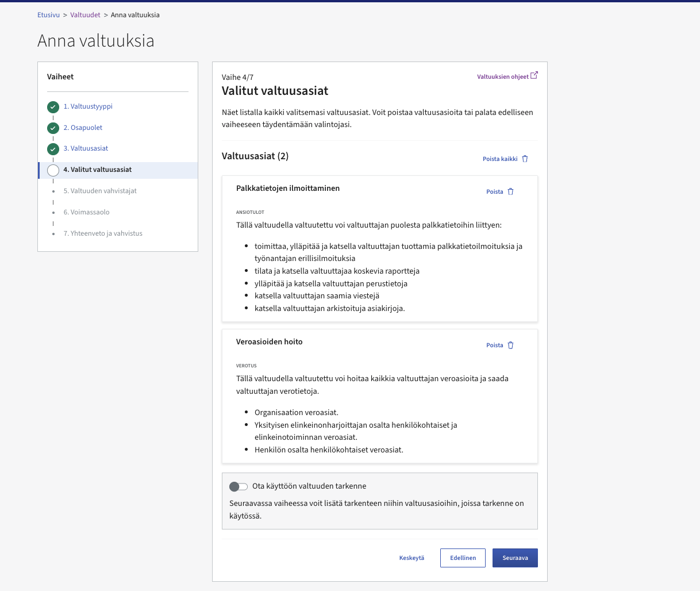This screenshot has width=700, height=591.
Task: Click trash icon in Veroasioiden hoito card
Action: click(510, 345)
